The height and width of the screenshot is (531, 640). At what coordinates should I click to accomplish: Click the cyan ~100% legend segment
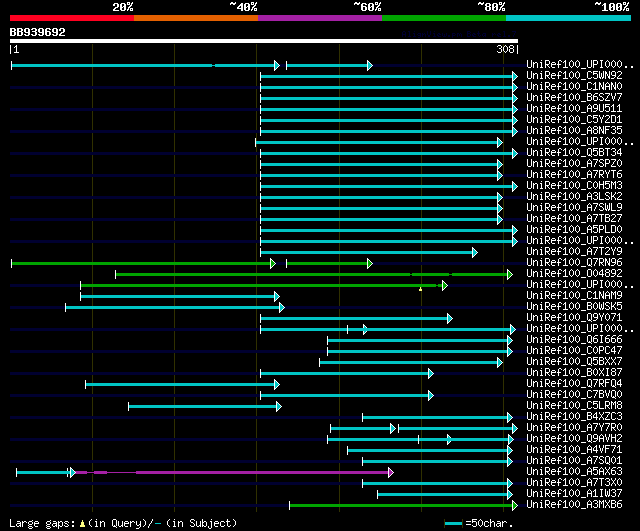click(x=569, y=18)
